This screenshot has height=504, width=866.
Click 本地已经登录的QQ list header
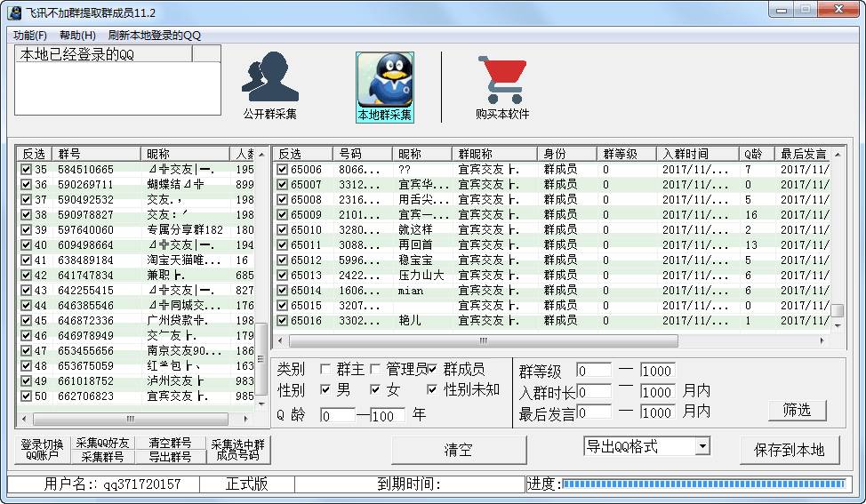click(x=104, y=54)
